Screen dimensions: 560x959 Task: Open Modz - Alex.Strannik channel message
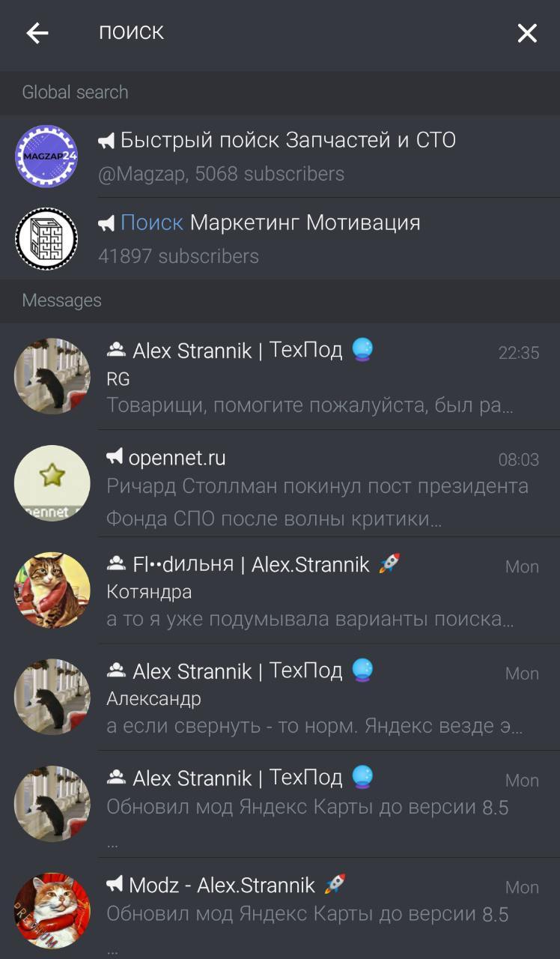[x=280, y=909]
